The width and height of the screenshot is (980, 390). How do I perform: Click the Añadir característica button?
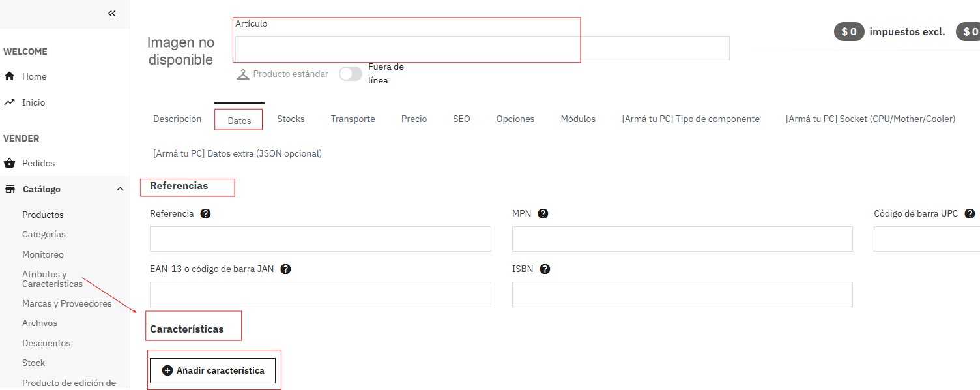pyautogui.click(x=212, y=370)
